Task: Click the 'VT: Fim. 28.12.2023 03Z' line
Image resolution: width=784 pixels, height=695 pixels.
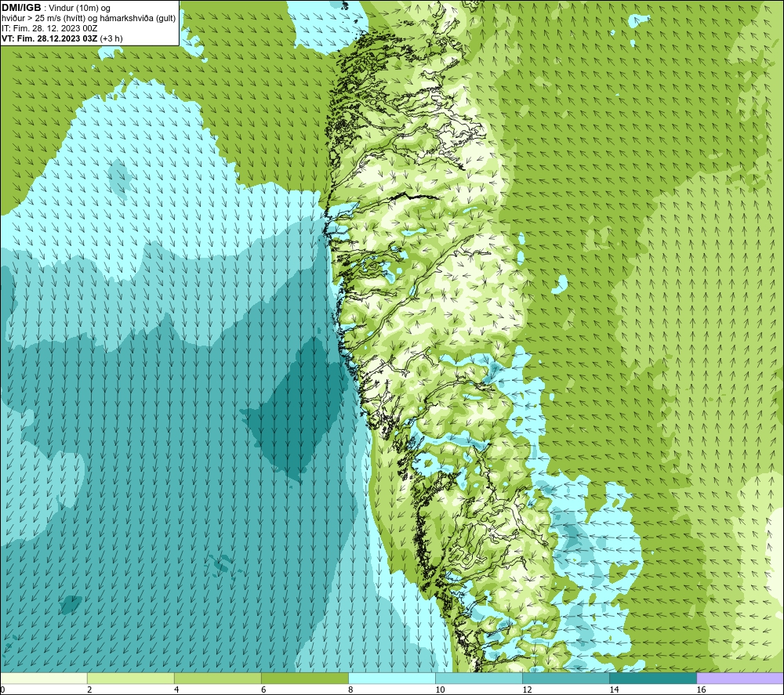Action: click(x=49, y=38)
